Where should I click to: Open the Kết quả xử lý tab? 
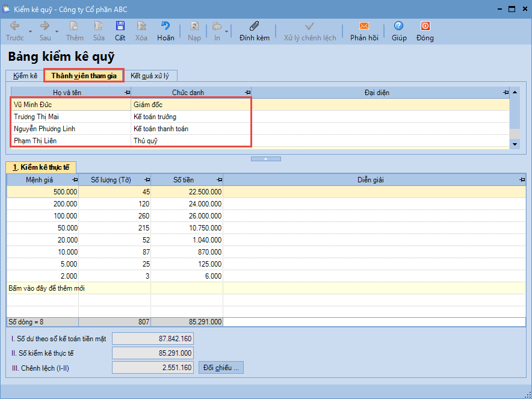pyautogui.click(x=150, y=76)
